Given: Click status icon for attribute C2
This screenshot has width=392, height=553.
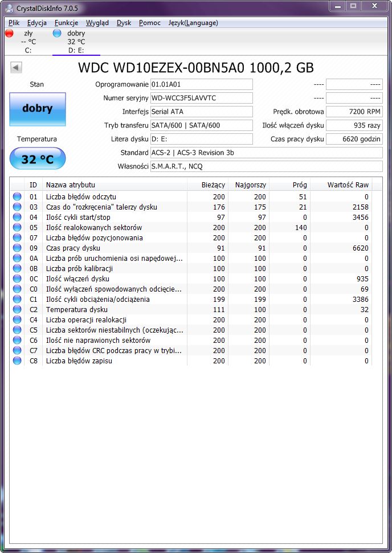Looking at the screenshot, I should (17, 309).
